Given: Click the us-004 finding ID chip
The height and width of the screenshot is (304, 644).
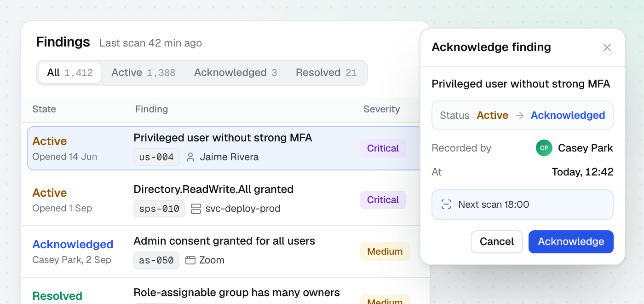Looking at the screenshot, I should coord(156,157).
